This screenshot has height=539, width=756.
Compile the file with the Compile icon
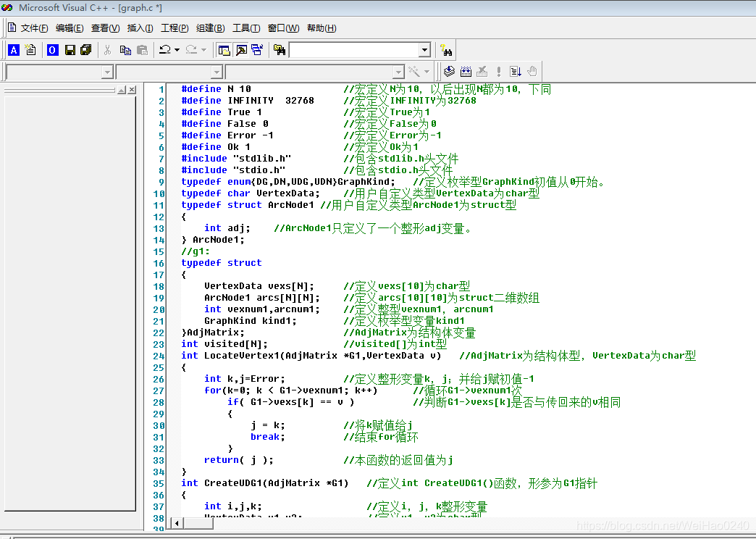449,72
